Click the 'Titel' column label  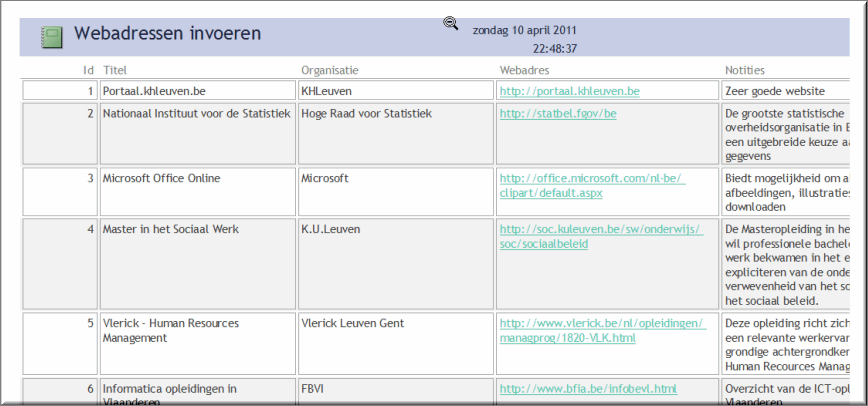pyautogui.click(x=115, y=70)
